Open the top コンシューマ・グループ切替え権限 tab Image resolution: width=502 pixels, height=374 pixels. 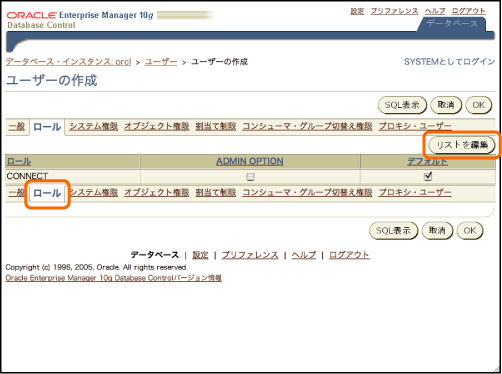pos(307,126)
